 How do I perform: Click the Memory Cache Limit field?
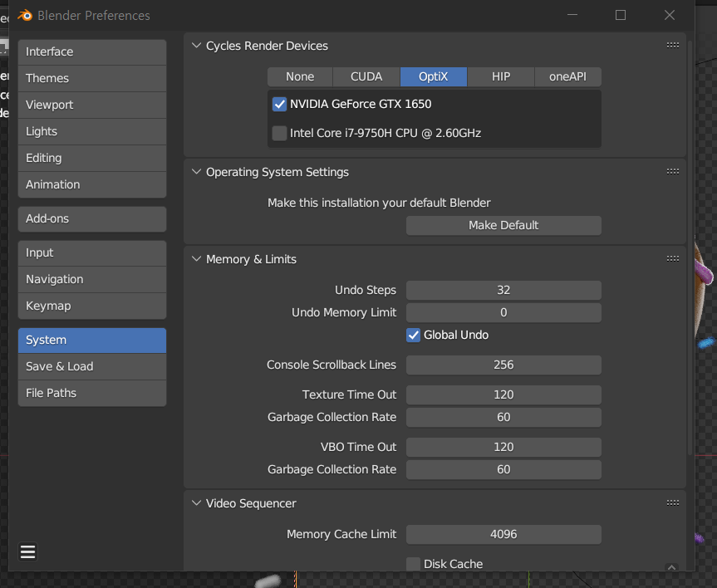click(x=503, y=535)
